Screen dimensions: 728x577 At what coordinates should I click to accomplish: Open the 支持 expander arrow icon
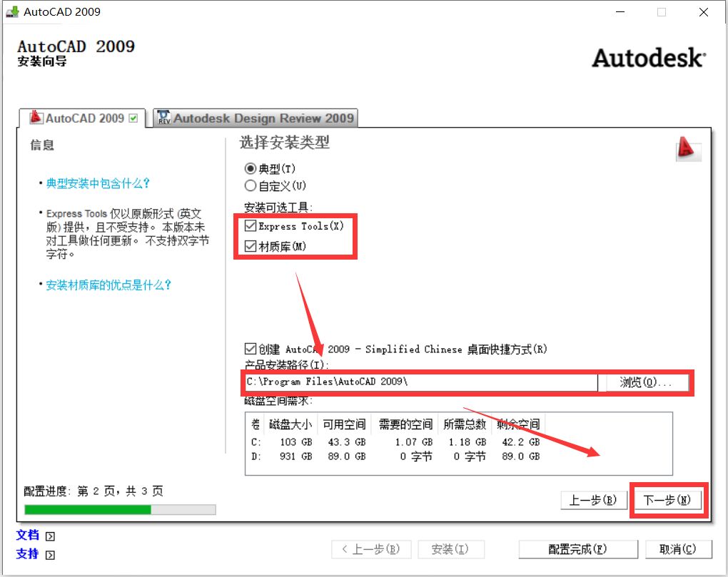coord(50,555)
